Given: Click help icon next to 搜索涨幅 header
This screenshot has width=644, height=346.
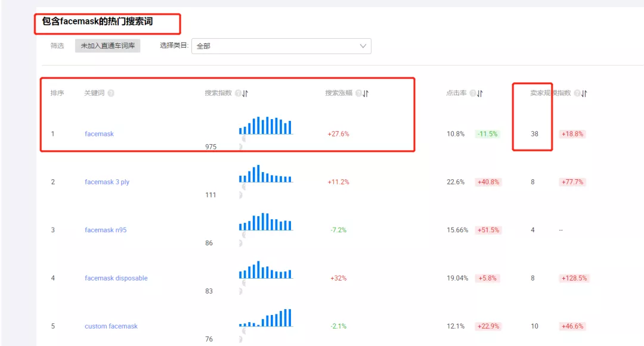Looking at the screenshot, I should [x=358, y=93].
